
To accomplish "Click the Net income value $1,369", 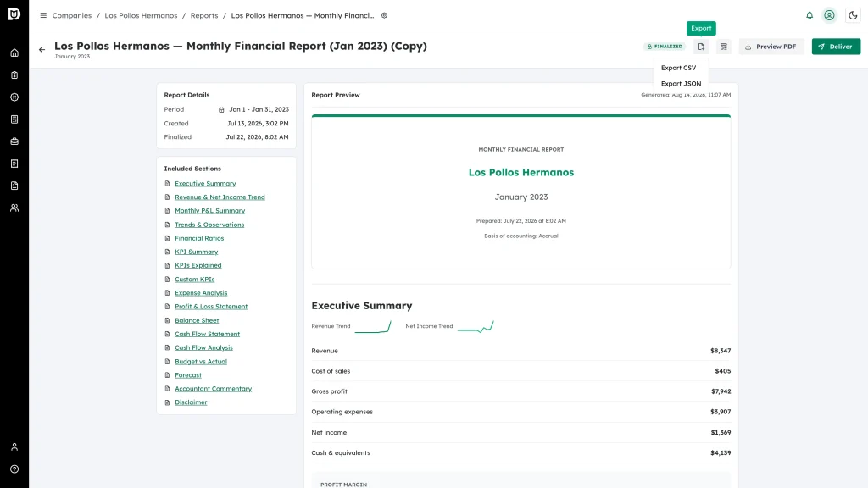I will (721, 433).
